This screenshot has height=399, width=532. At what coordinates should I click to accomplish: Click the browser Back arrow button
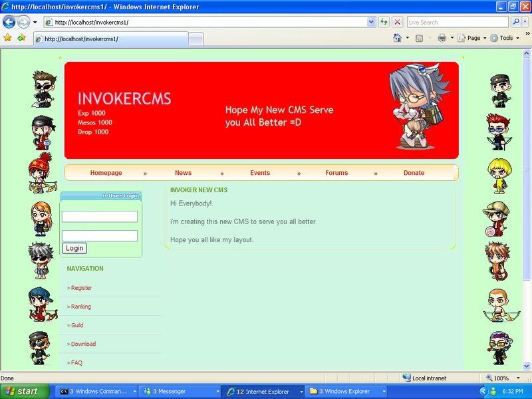9,23
